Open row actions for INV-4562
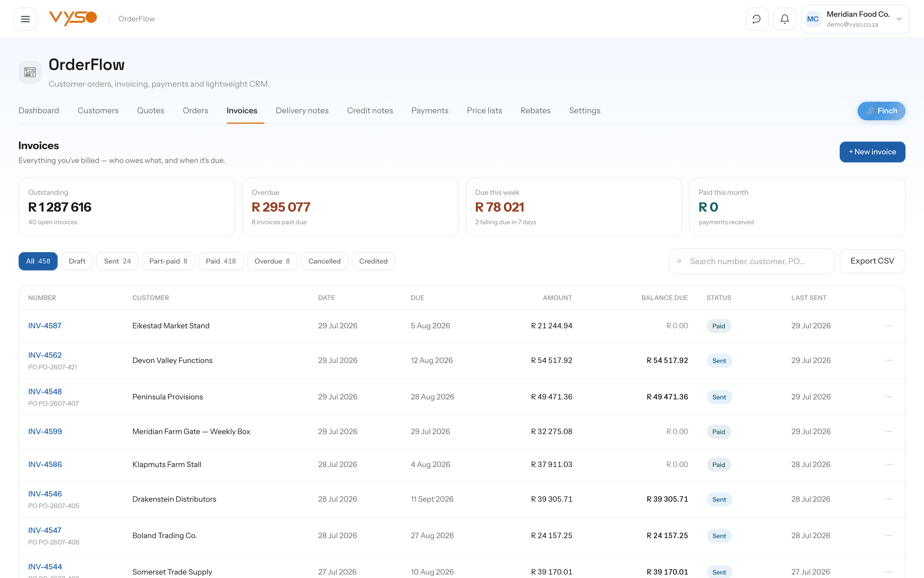 (x=888, y=360)
